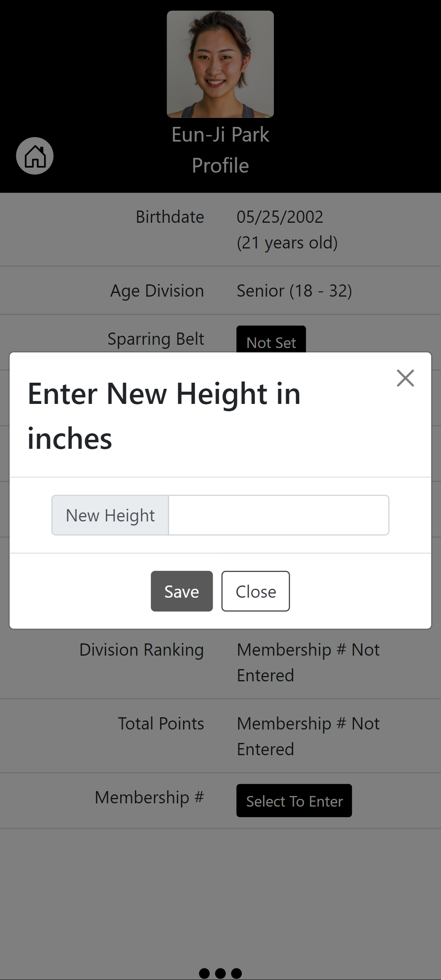Click the Eun-Ji Park name heading
Screen dimensions: 441x980
[x=220, y=135]
